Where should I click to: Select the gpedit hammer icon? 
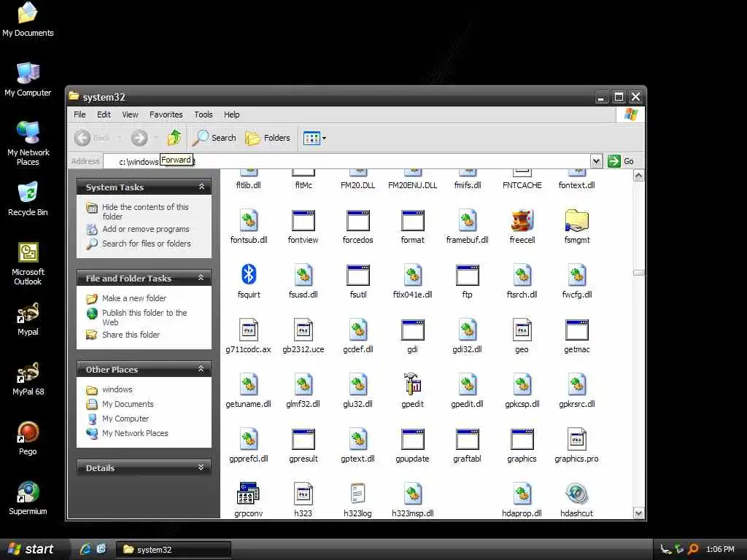tap(413, 384)
